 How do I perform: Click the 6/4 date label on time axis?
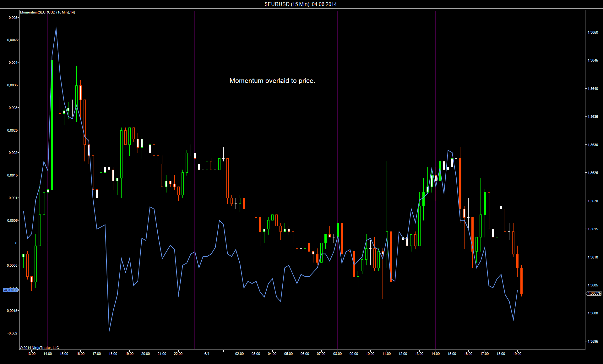coord(207,354)
